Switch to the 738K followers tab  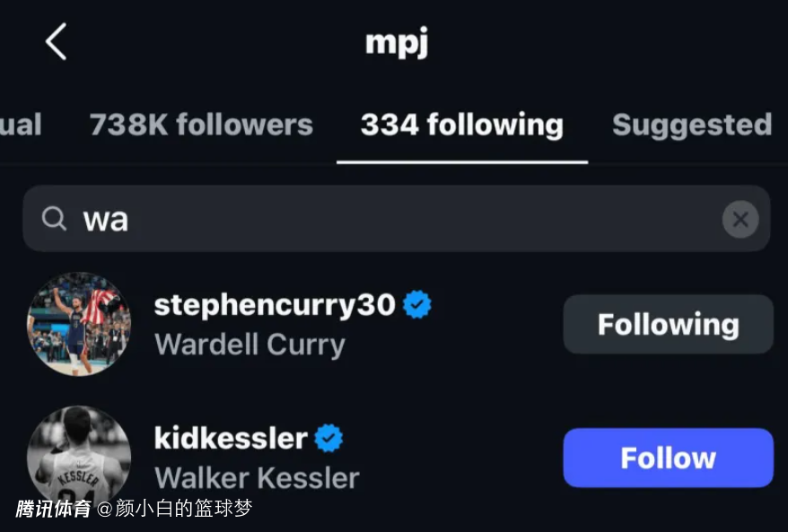click(201, 125)
